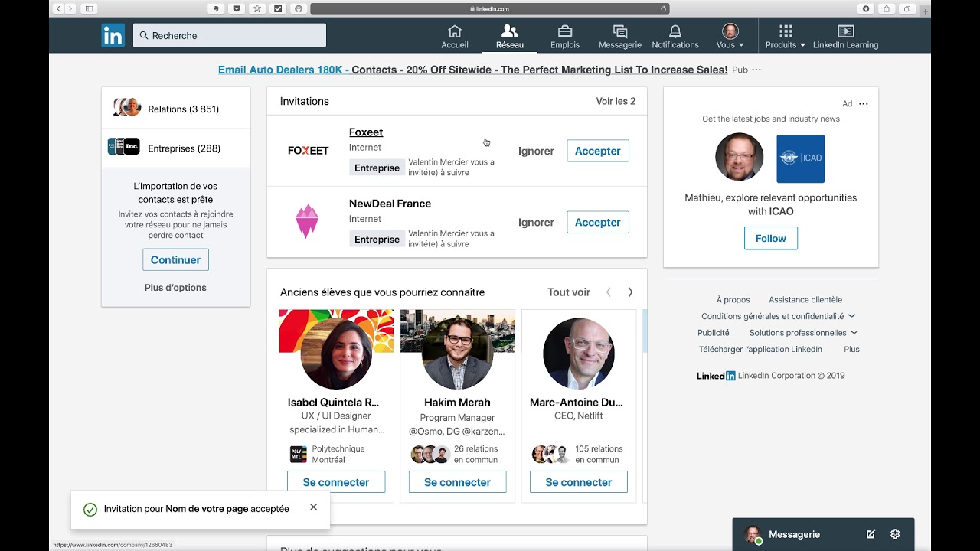Compose new message icon in Messagerie bar

871,534
